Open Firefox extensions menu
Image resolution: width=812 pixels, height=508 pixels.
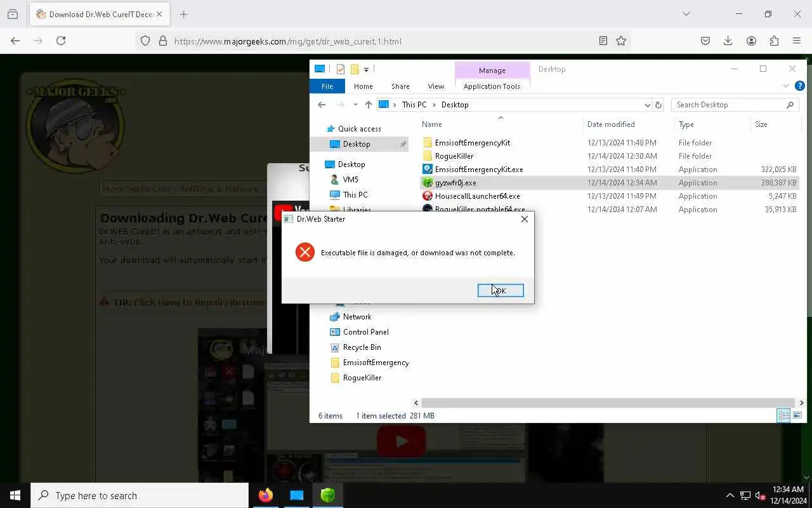tap(774, 41)
